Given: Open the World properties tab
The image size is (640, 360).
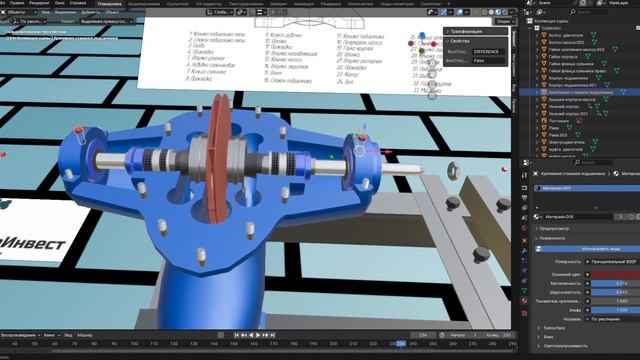Looking at the screenshot, I should point(524,229).
